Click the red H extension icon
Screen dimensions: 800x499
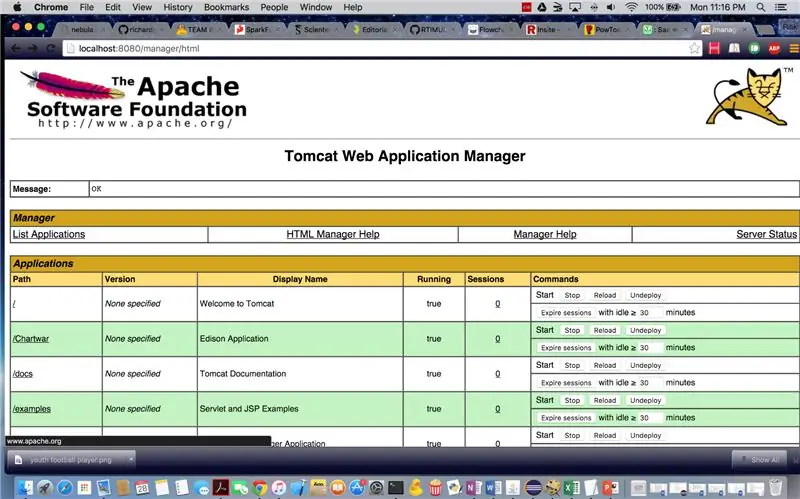coord(714,48)
